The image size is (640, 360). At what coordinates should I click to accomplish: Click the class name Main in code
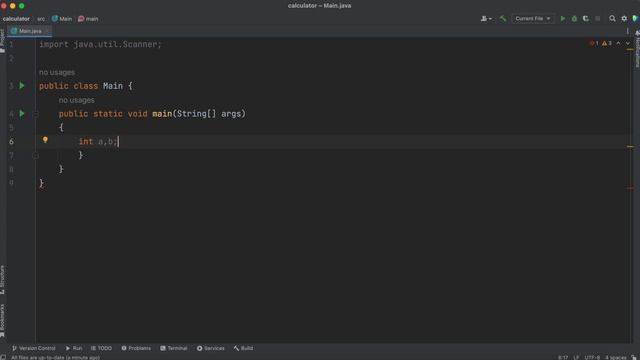click(113, 86)
